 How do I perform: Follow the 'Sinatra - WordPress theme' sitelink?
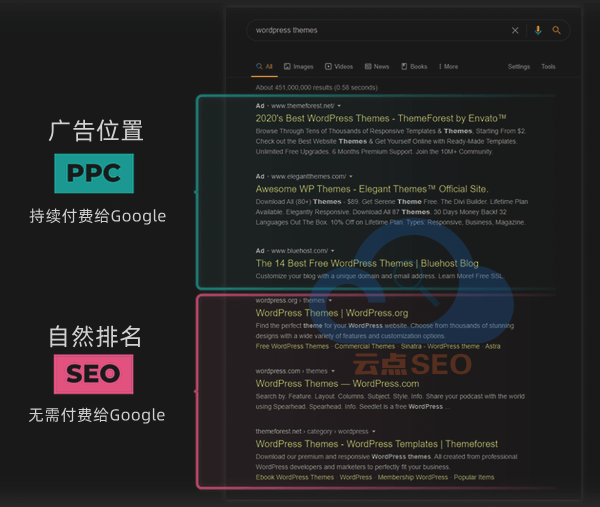(x=440, y=346)
